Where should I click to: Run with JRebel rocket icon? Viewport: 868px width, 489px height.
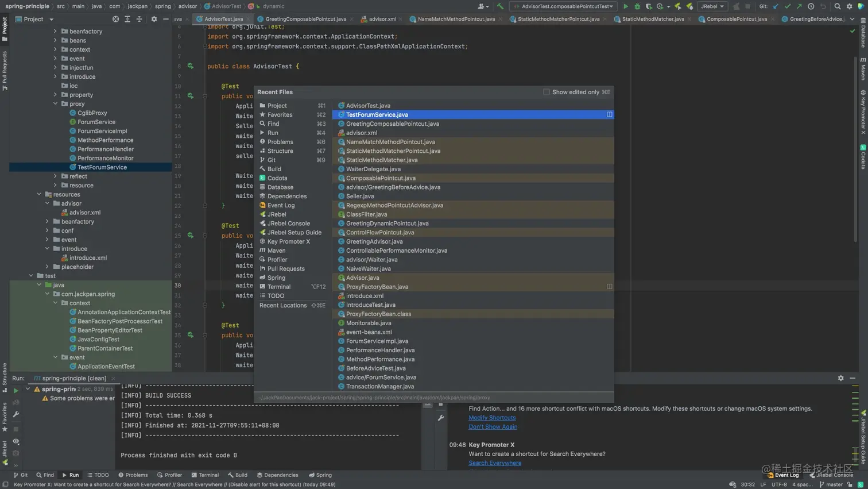coord(678,6)
